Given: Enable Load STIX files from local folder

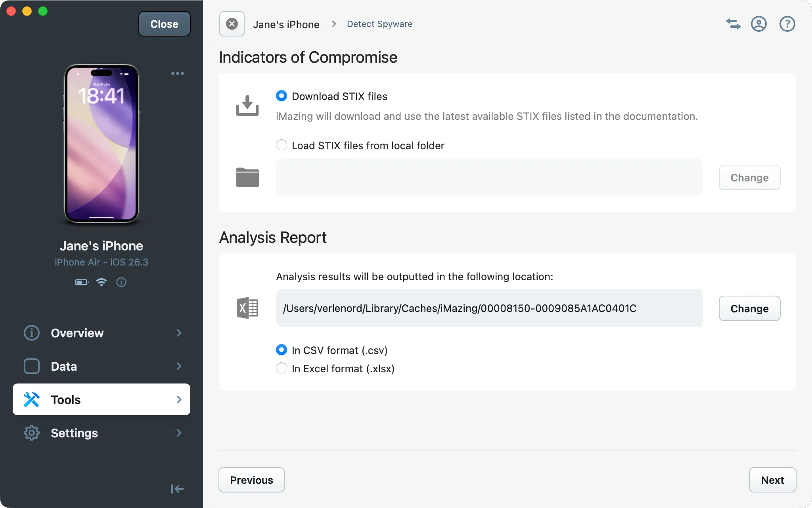Looking at the screenshot, I should click(x=281, y=145).
